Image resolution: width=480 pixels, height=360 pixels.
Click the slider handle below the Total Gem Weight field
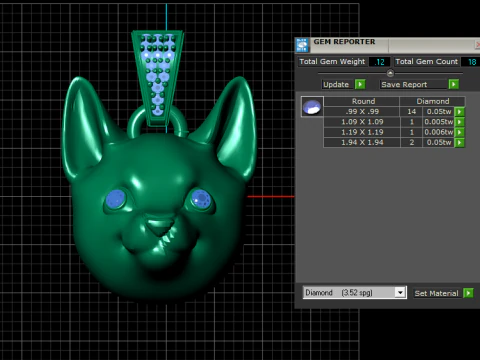[390, 73]
